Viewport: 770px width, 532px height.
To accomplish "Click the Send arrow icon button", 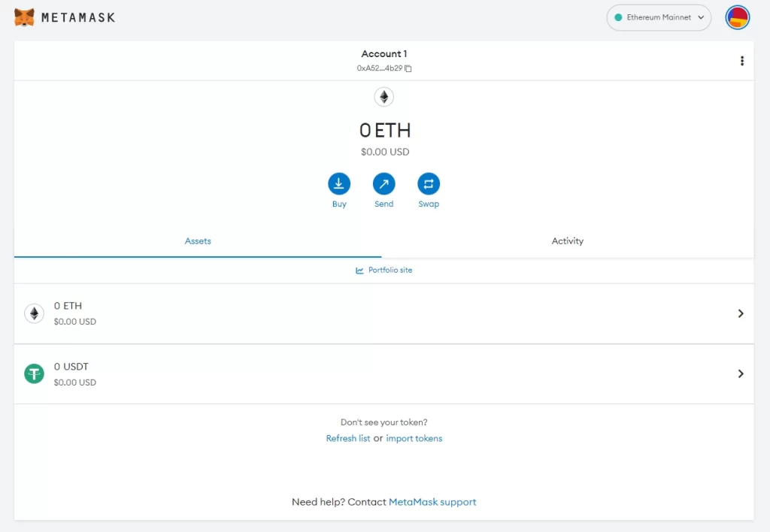I will pos(384,184).
